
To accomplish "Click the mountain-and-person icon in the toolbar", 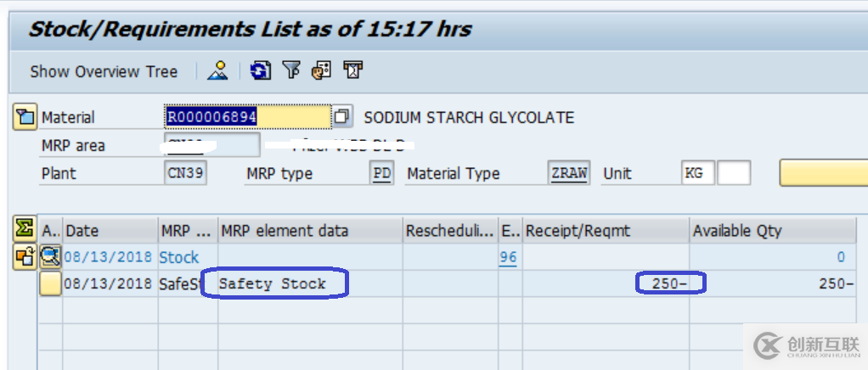I will 218,70.
